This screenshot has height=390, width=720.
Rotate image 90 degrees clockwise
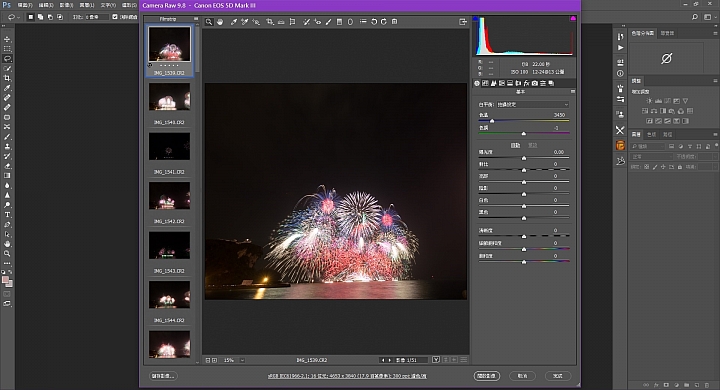tap(384, 22)
